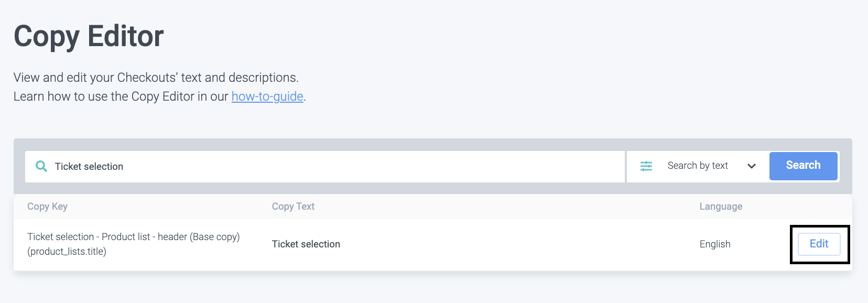Screen dimensions: 868x303
Task: Open the how-to-guide link
Action: point(267,96)
